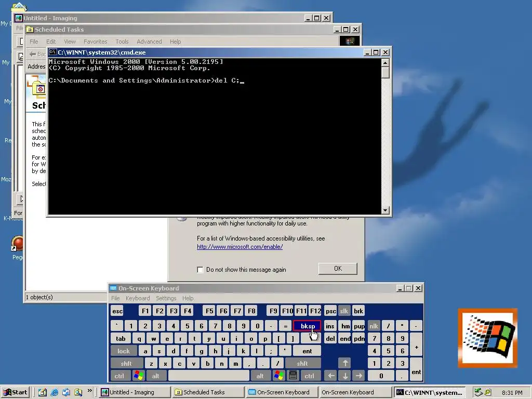The width and height of the screenshot is (532, 399).
Task: Open the Start menu
Action: [x=16, y=392]
